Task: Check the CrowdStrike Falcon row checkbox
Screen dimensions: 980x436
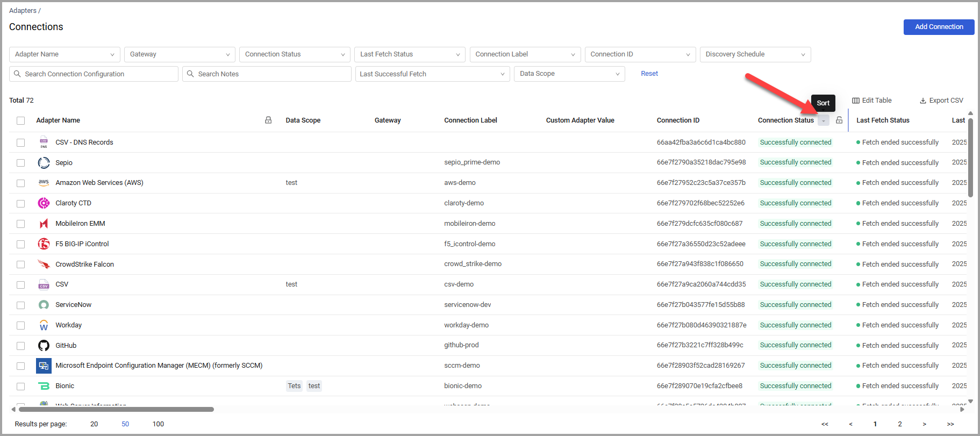Action: coord(20,265)
